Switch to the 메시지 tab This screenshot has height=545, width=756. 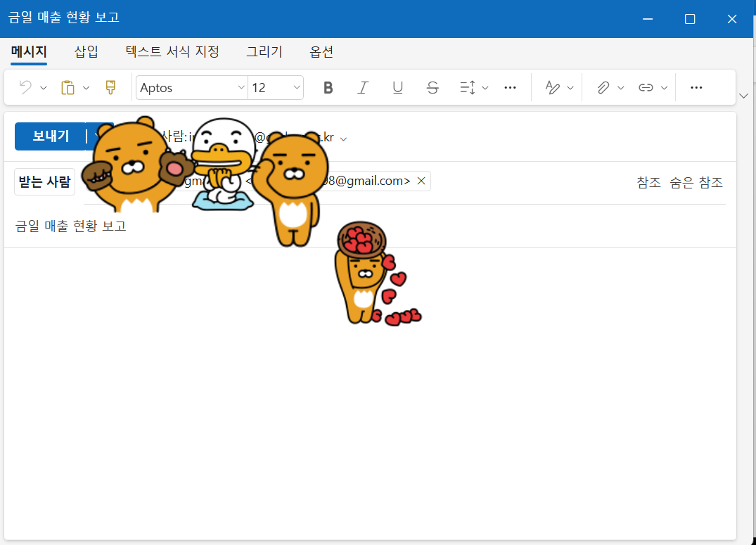[x=29, y=51]
